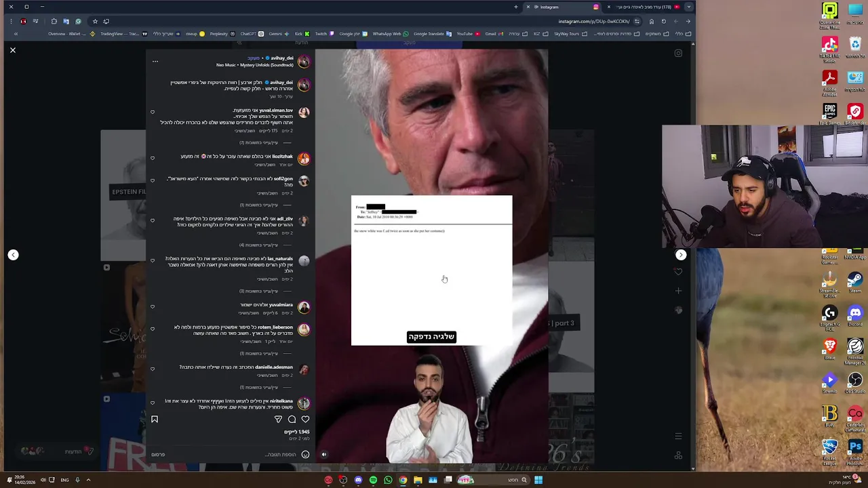Open the hamburger menu in the Instagram sidebar

(x=678, y=436)
